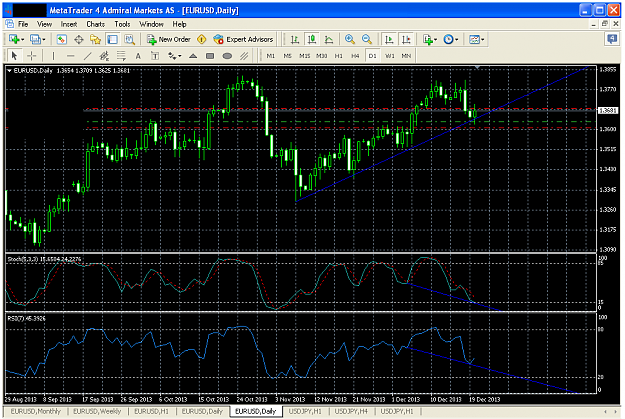Pick the Trendline drawing tool
The image size is (625, 419).
pyautogui.click(x=87, y=56)
